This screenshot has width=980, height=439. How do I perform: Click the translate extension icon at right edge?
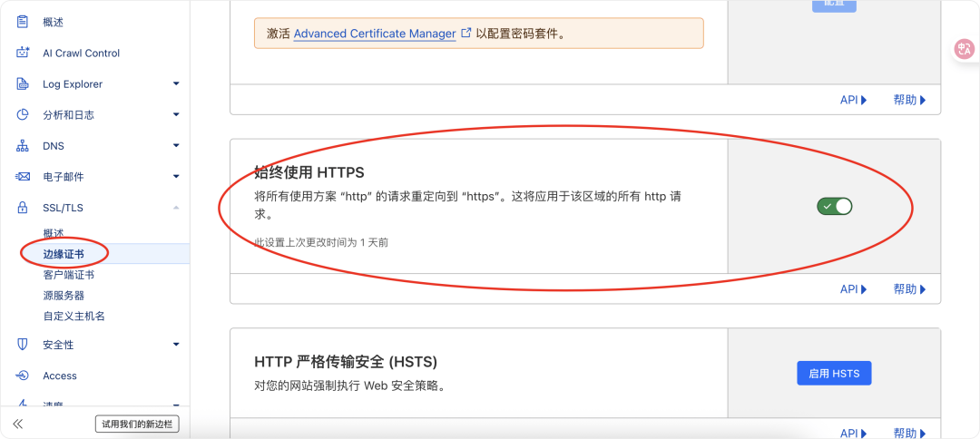point(965,49)
